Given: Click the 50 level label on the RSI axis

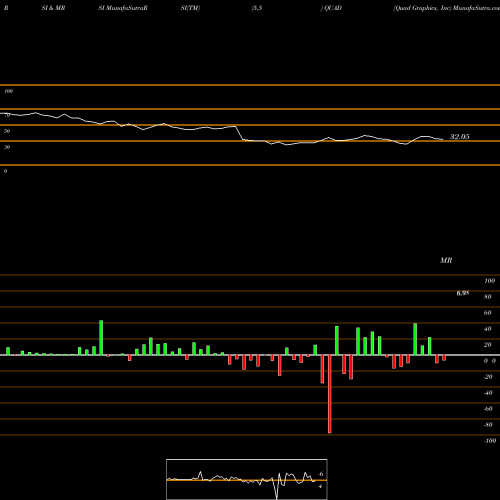Looking at the screenshot, I should 7,131.
